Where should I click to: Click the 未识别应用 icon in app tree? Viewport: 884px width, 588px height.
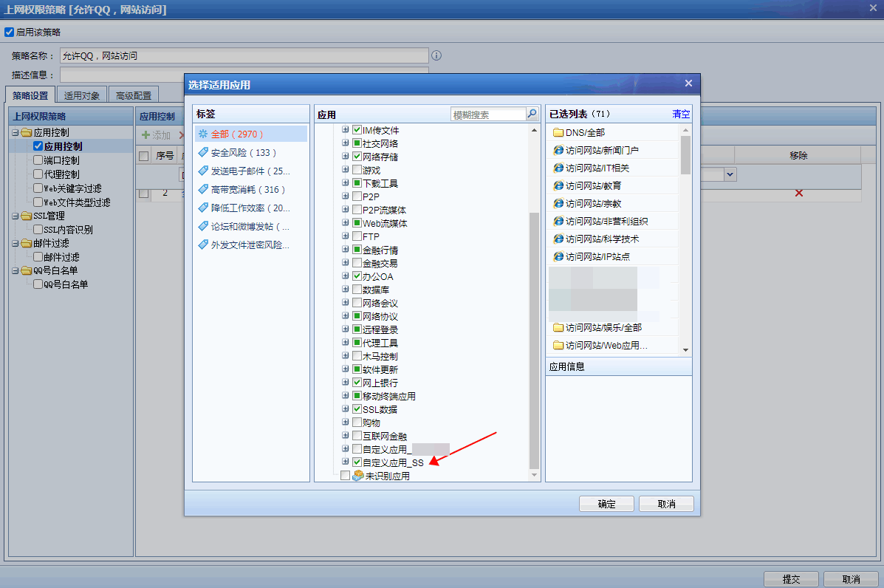pyautogui.click(x=357, y=476)
